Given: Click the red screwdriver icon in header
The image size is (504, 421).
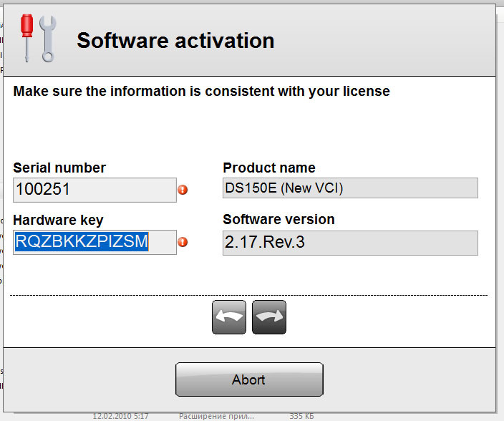Looking at the screenshot, I should tap(27, 37).
